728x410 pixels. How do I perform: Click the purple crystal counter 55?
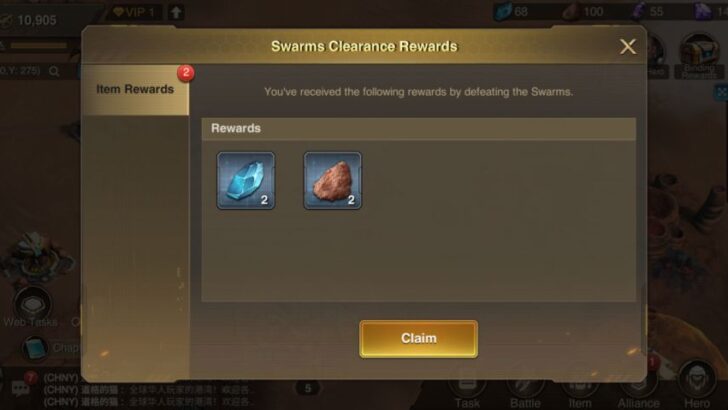click(648, 12)
